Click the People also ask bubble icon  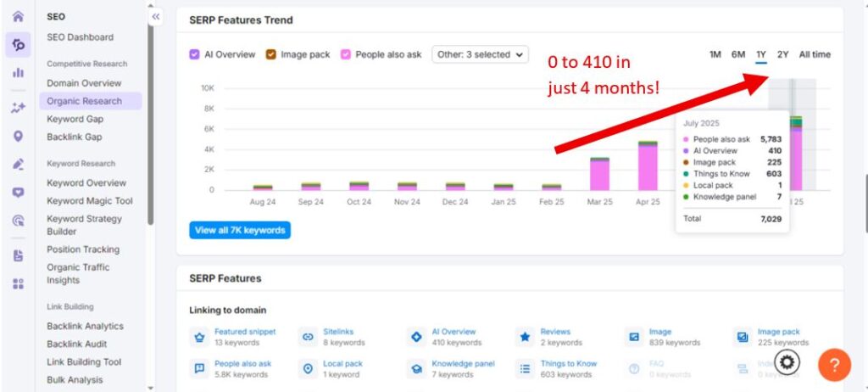point(198,369)
